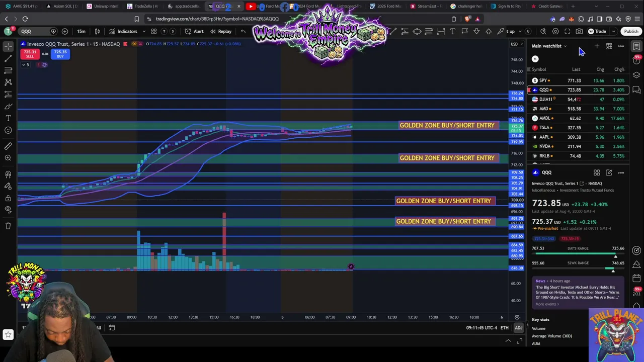
Task: Open the Trade panel button
Action: point(597,31)
